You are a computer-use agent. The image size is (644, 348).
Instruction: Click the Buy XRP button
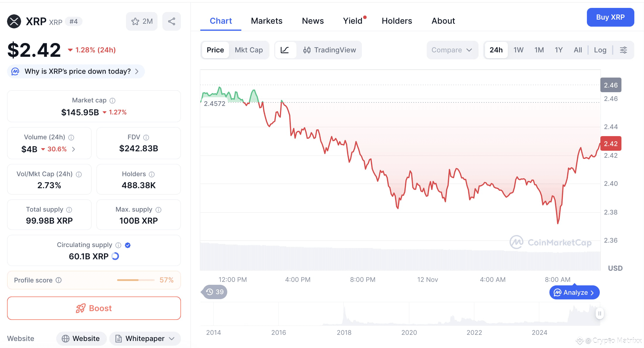point(610,17)
